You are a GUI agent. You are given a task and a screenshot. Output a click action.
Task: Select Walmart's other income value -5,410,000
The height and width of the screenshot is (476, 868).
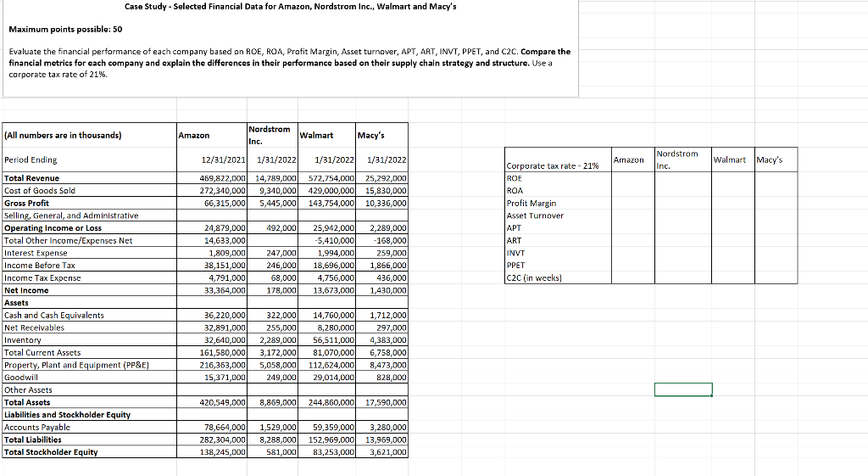coord(334,240)
